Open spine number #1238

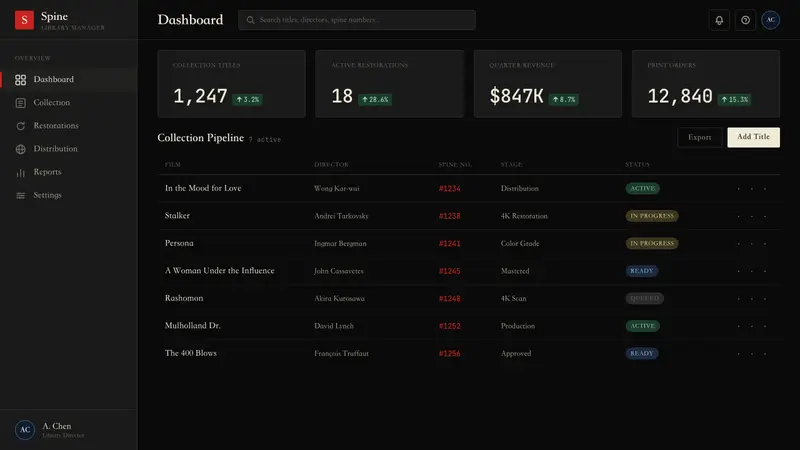(x=449, y=216)
